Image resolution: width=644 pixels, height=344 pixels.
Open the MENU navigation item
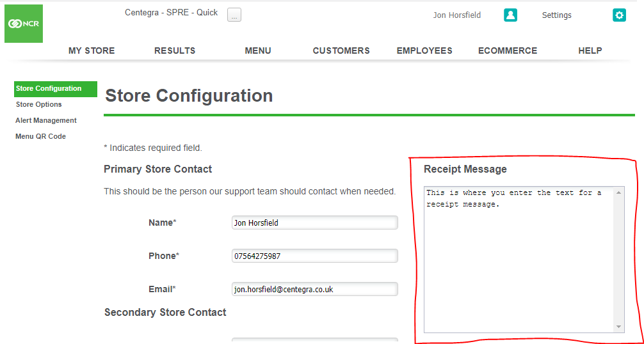coord(258,51)
